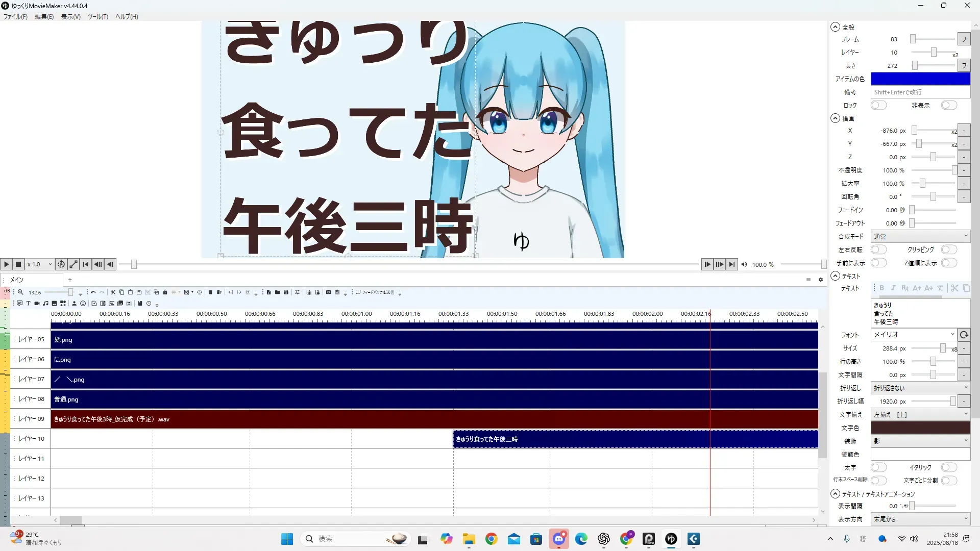Click the lock icon in timeline toolbar

point(165,292)
